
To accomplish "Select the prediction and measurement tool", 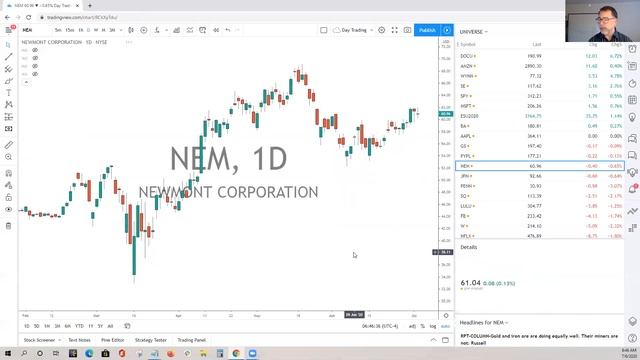I will [8, 117].
